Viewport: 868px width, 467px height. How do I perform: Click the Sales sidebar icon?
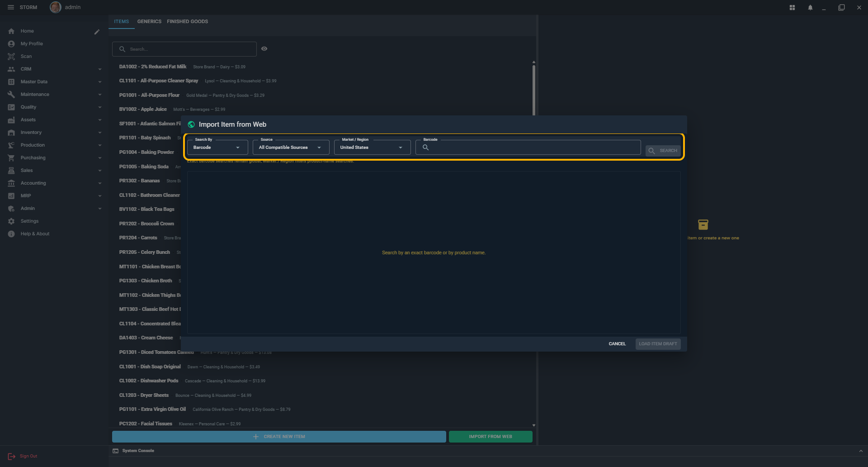[11, 171]
